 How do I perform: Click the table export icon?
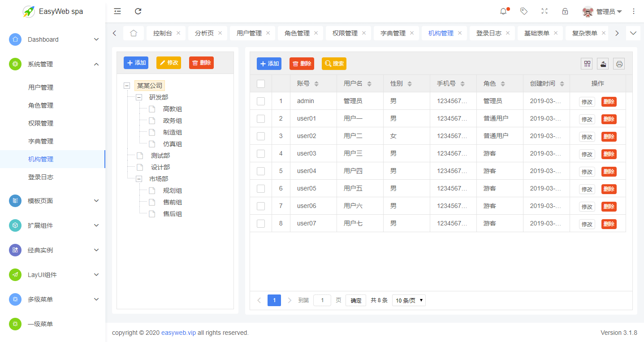click(603, 64)
